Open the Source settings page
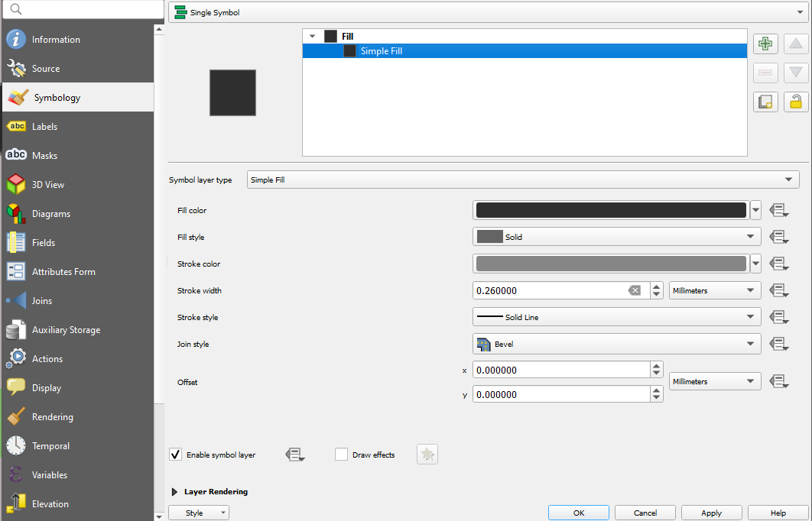The height and width of the screenshot is (521, 812). pyautogui.click(x=78, y=68)
